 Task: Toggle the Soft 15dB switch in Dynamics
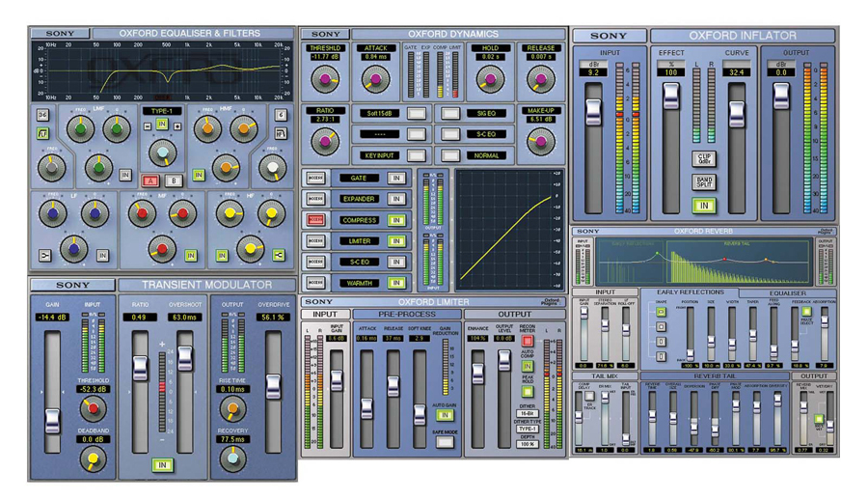pyautogui.click(x=417, y=114)
